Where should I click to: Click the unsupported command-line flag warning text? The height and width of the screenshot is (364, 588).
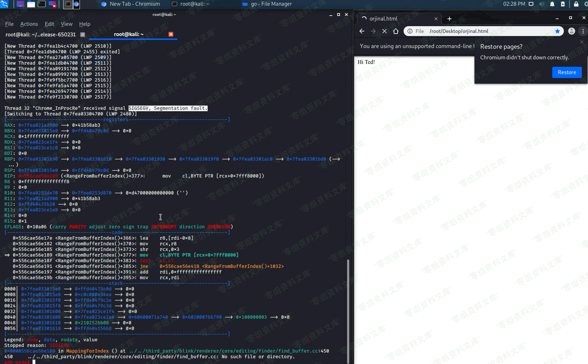click(x=417, y=46)
